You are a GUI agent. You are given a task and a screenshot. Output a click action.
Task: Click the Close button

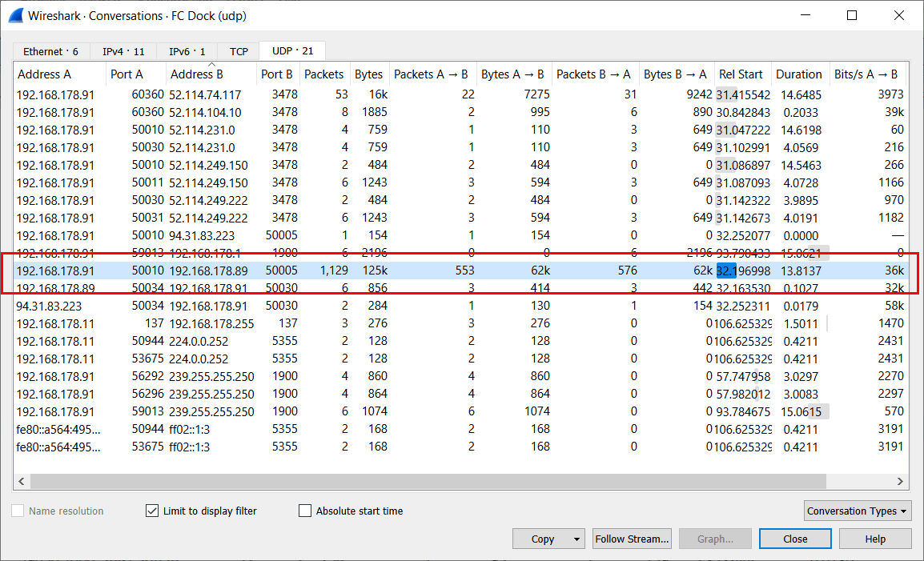coord(795,539)
